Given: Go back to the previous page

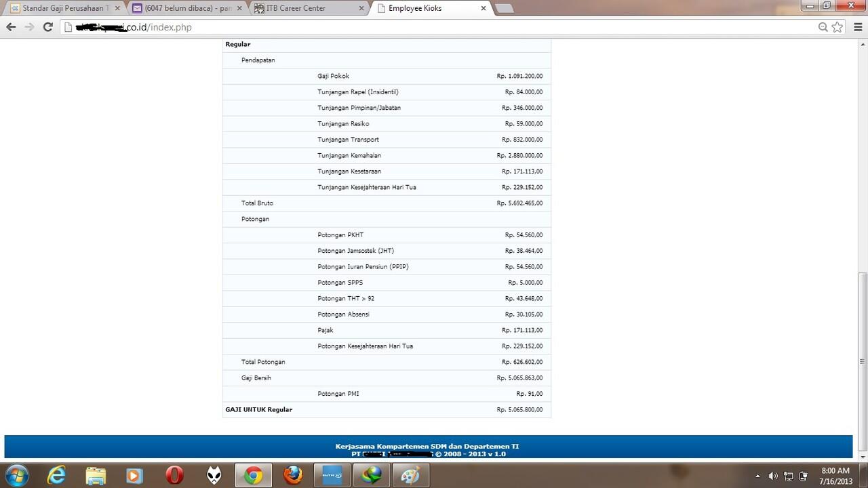Looking at the screenshot, I should pyautogui.click(x=11, y=27).
